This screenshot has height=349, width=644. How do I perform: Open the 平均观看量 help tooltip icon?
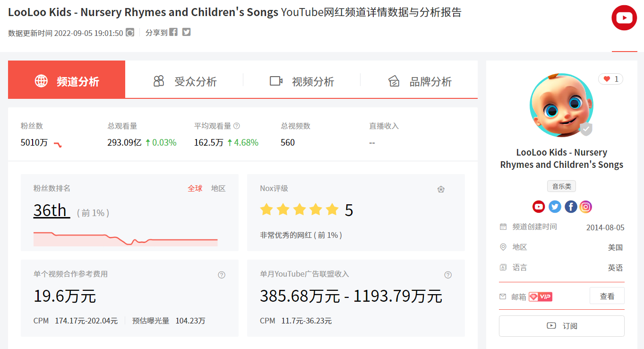(235, 125)
